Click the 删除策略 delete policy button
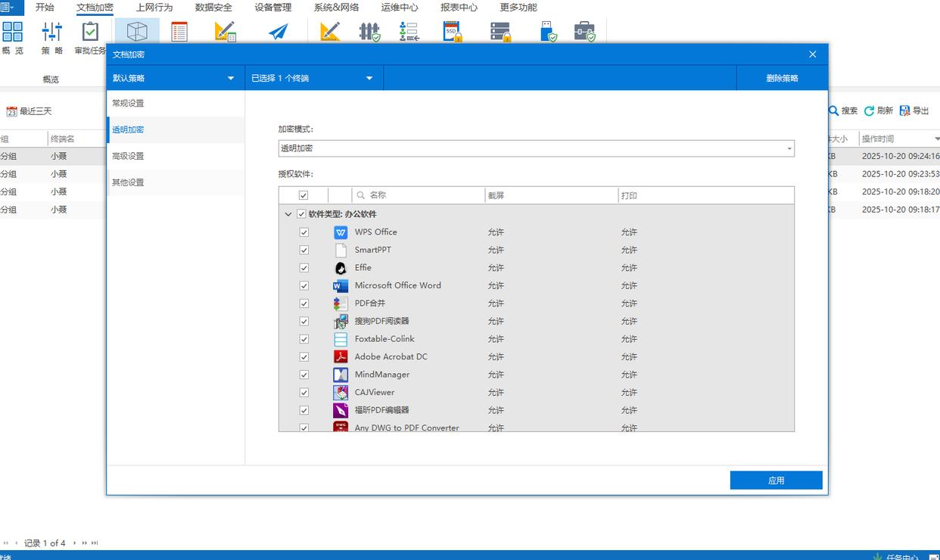Screen dimensions: 940x560 point(782,78)
